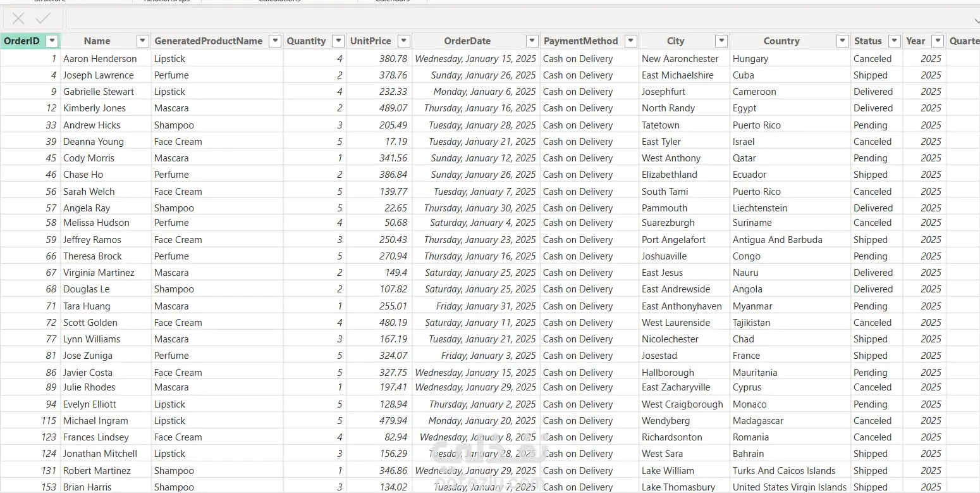Viewport: 980px width, 493px height.
Task: Open the Year column filter arrow
Action: pyautogui.click(x=937, y=41)
